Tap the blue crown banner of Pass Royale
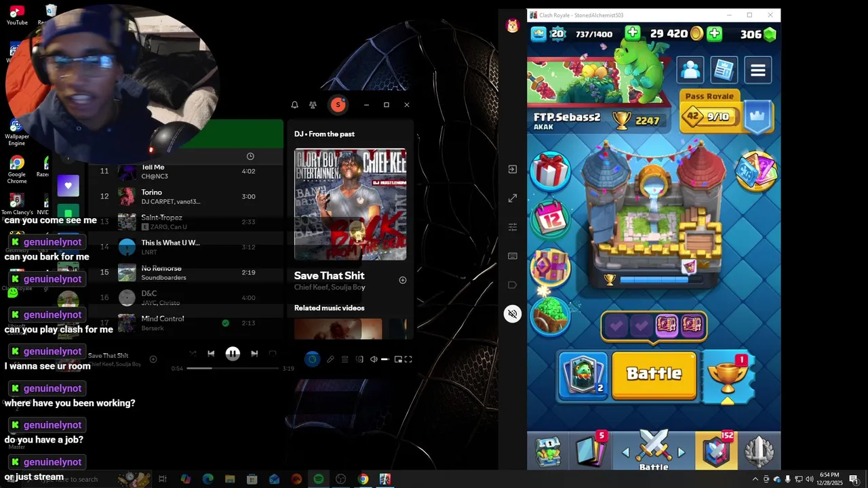Screen dimensions: 868x488 click(x=756, y=117)
